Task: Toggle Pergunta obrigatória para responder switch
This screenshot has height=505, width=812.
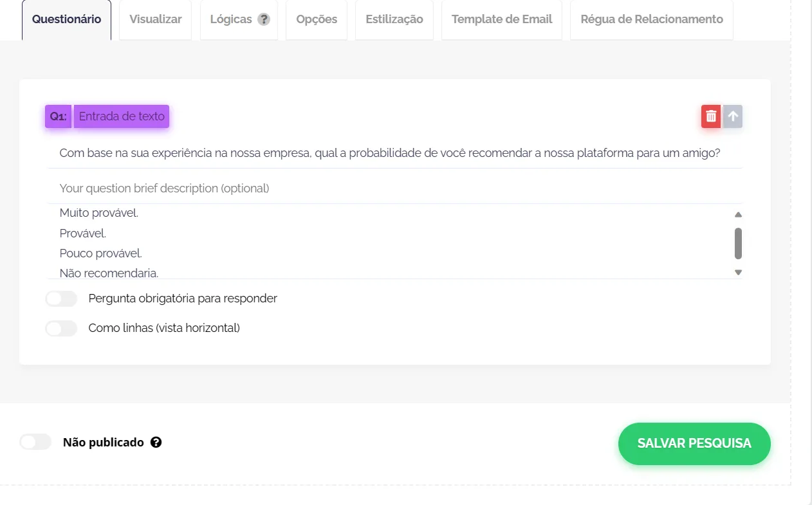Action: 61,298
